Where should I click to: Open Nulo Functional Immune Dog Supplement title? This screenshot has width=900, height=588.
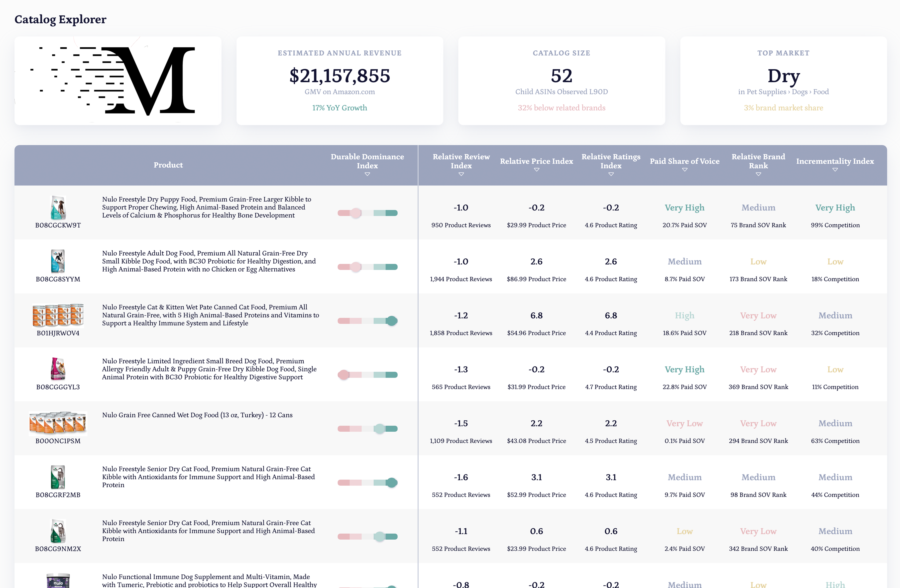pyautogui.click(x=210, y=581)
